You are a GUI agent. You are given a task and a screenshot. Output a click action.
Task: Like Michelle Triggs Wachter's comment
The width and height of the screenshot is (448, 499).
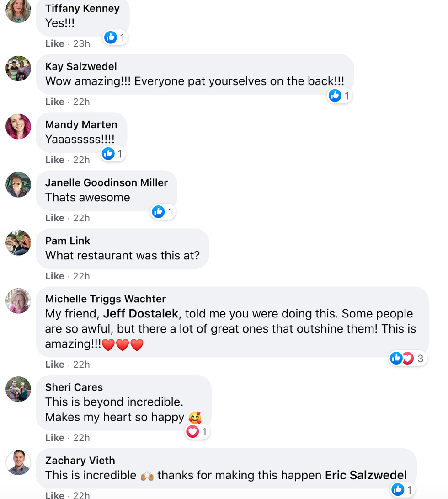coord(54,364)
